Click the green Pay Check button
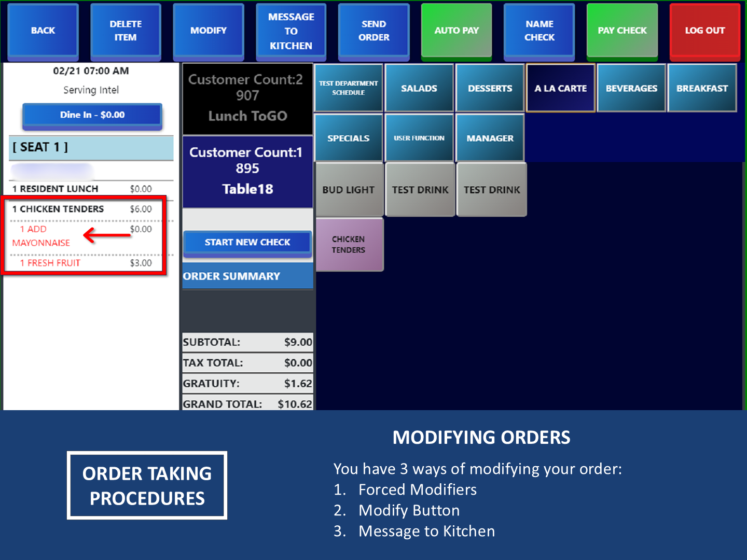 pyautogui.click(x=622, y=31)
